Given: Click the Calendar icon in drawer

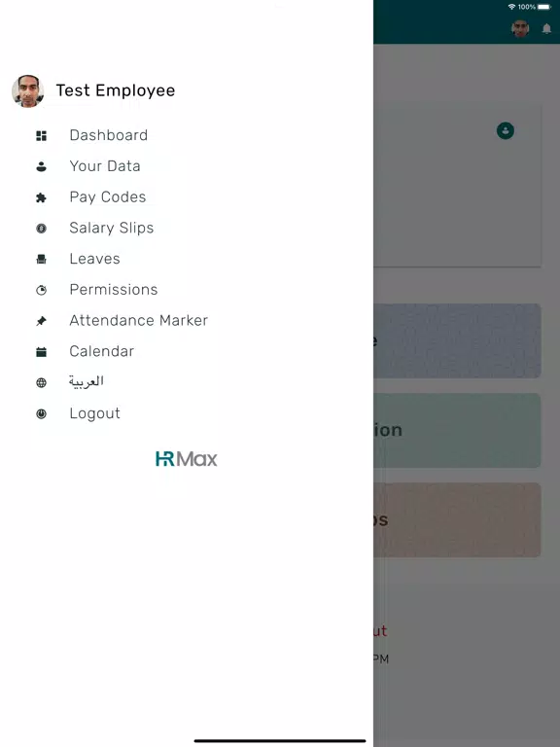Looking at the screenshot, I should 42,352.
